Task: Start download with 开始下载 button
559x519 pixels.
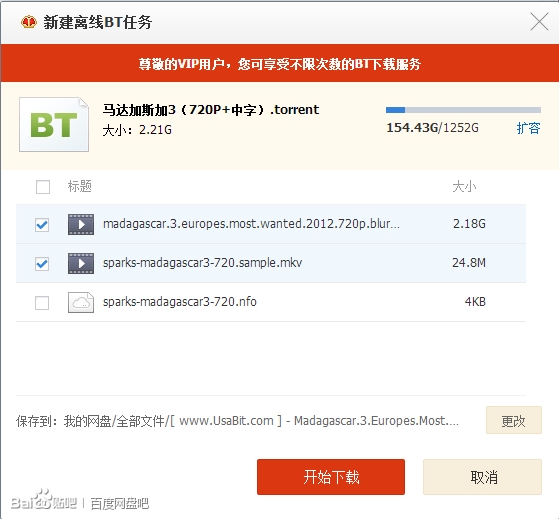Action: [331, 477]
